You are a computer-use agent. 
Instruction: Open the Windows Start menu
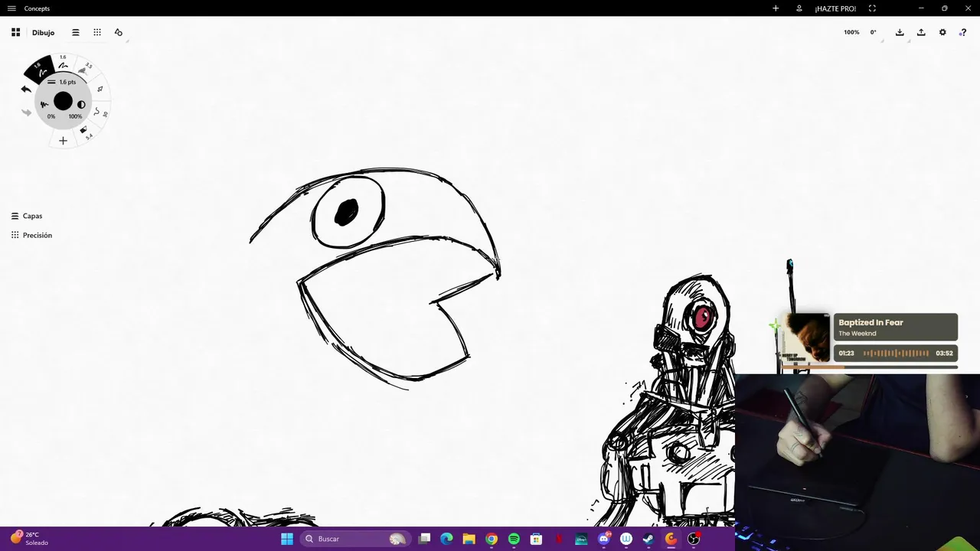(x=286, y=539)
